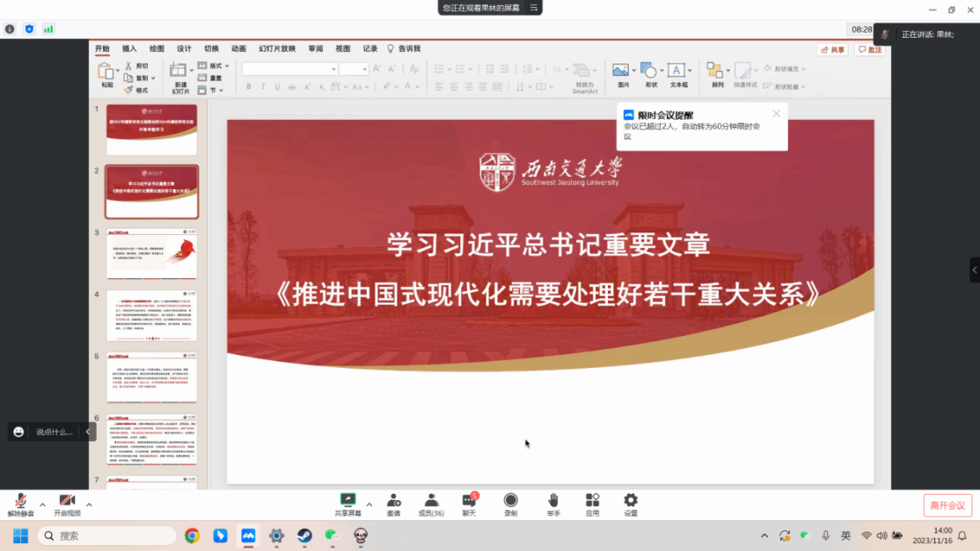Click the share screen (共享屏幕) icon
Screen dimensions: 980x551
tap(347, 501)
